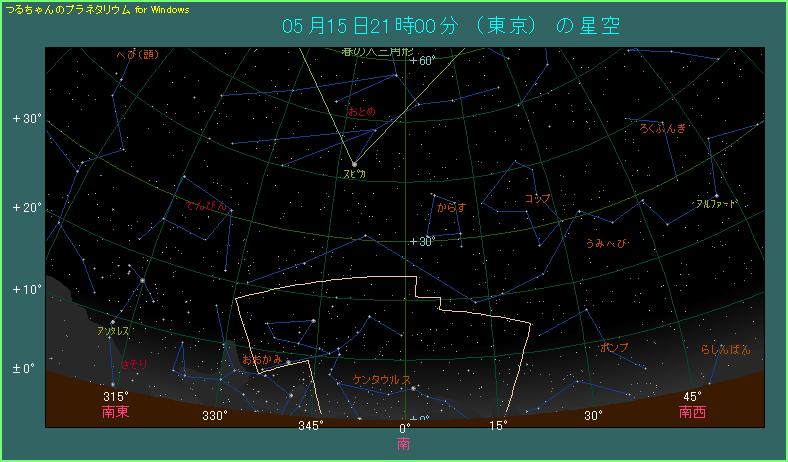Click the Spica (スピカ) star label
The height and width of the screenshot is (462, 788).
tap(355, 173)
